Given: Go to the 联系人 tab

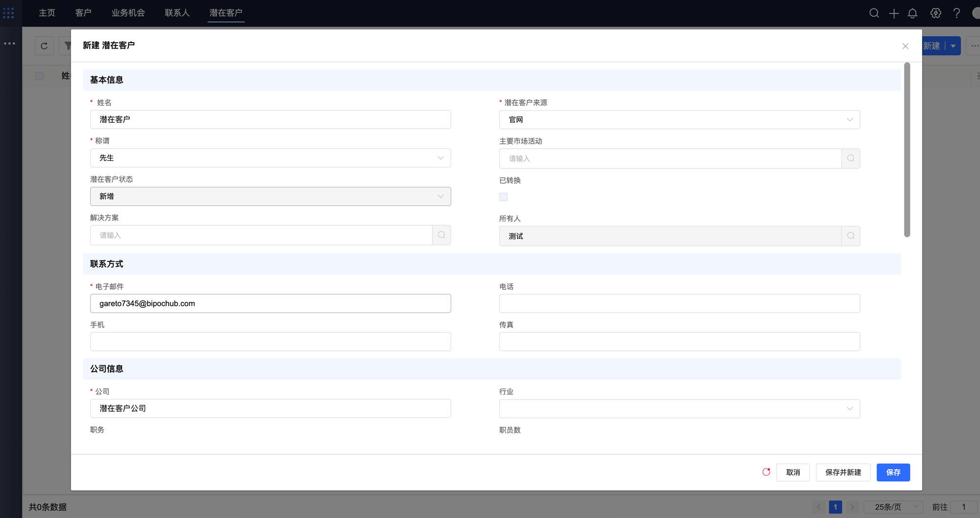Looking at the screenshot, I should (177, 13).
